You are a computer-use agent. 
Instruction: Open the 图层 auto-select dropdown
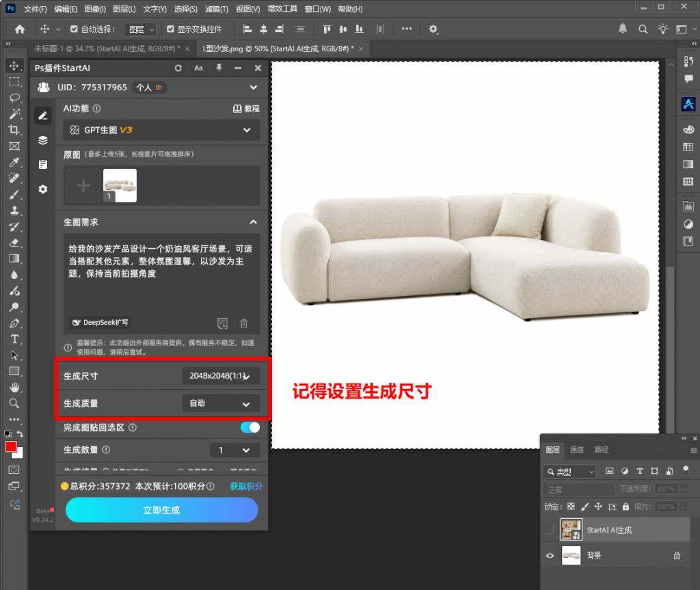pos(139,29)
